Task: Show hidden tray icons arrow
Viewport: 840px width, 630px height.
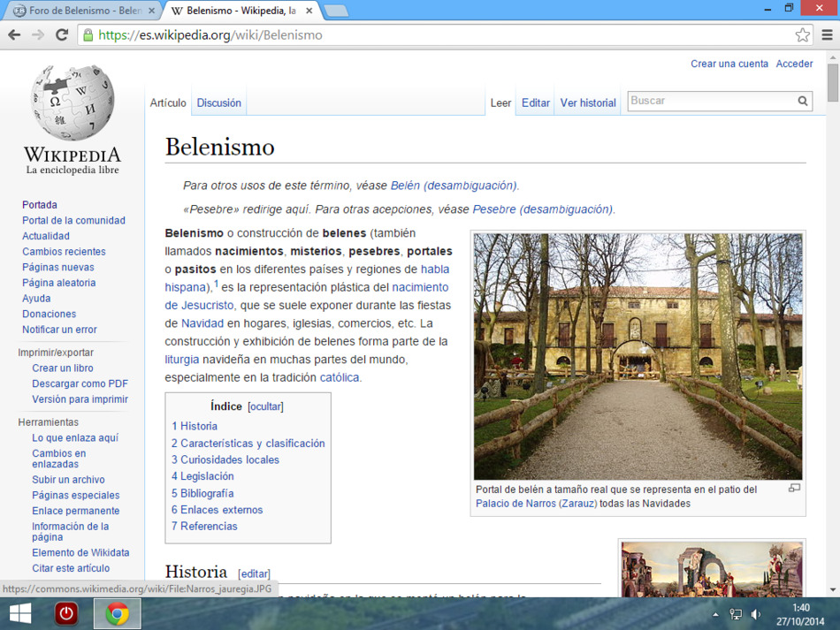Action: pos(715,614)
